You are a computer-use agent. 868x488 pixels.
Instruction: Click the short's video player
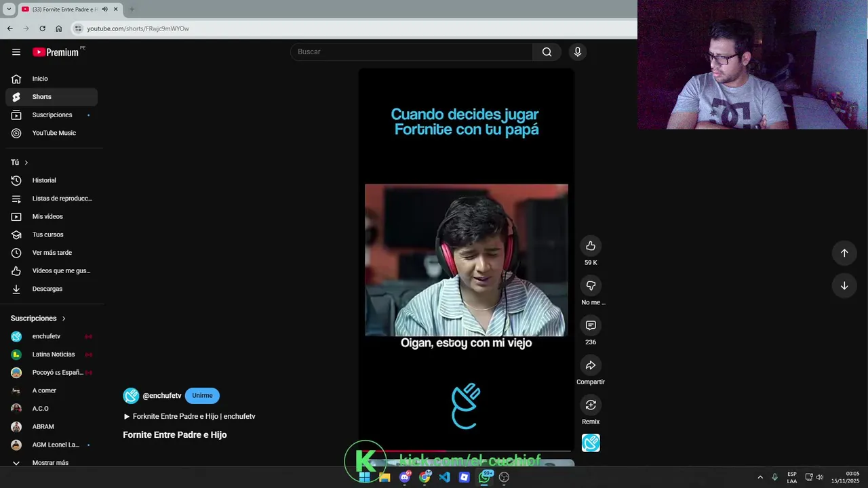coord(467,260)
